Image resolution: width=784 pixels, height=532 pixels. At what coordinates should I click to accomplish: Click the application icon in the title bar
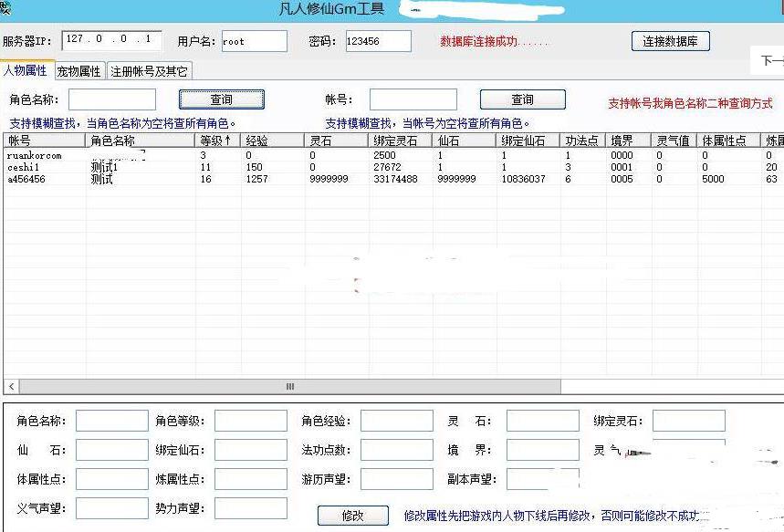pyautogui.click(x=7, y=7)
